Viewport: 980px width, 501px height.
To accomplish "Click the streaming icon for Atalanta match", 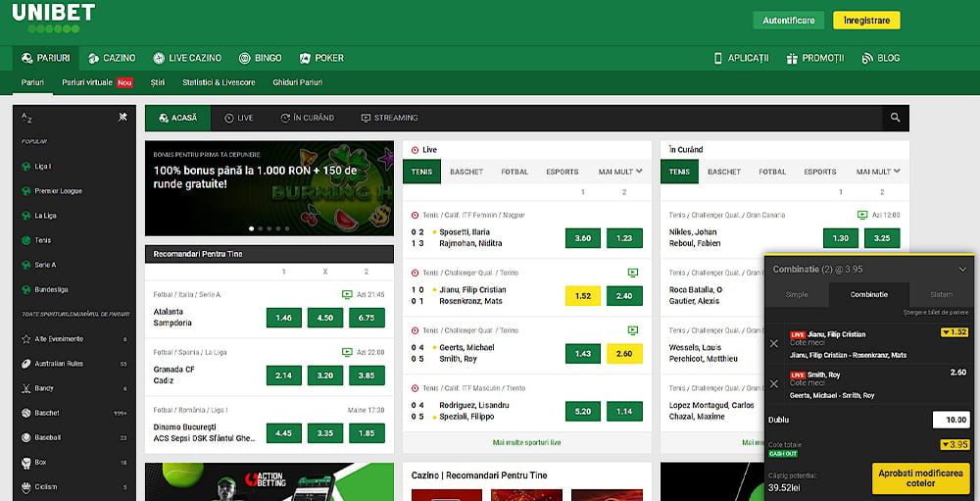I will 347,294.
